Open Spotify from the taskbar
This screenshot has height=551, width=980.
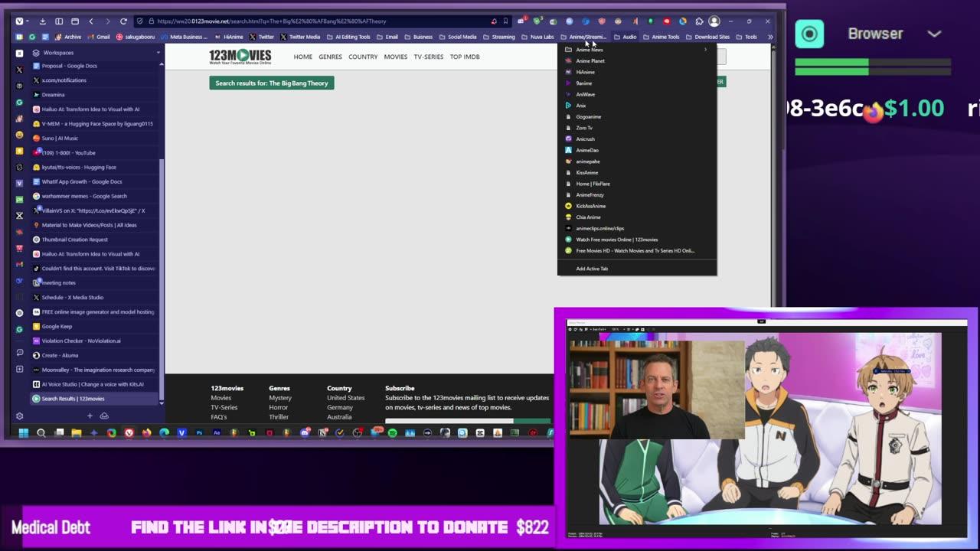click(393, 433)
